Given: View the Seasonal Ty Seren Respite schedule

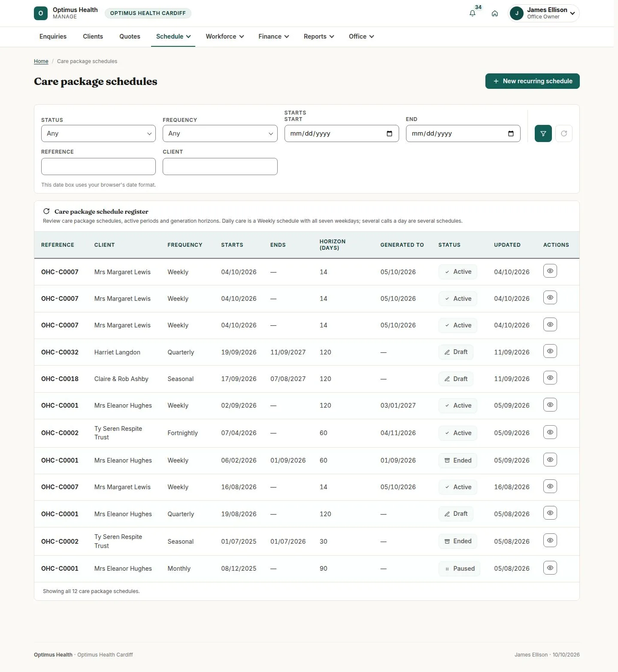Looking at the screenshot, I should point(550,540).
